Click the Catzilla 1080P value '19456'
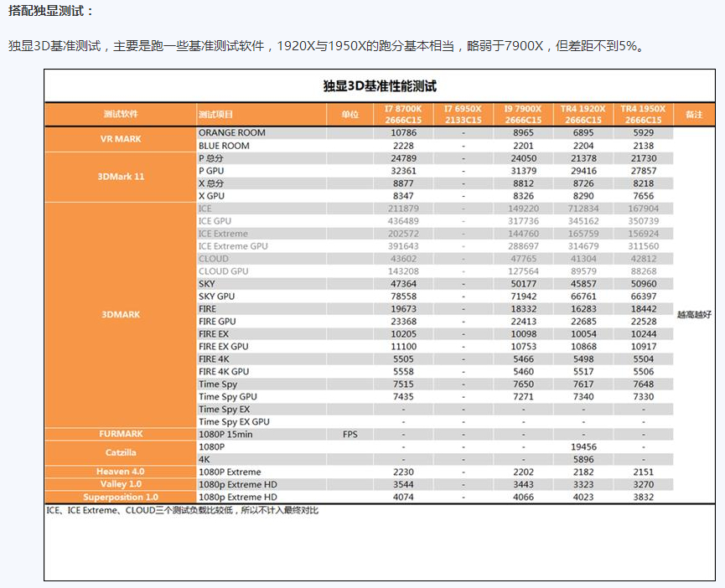This screenshot has width=725, height=588. click(583, 446)
